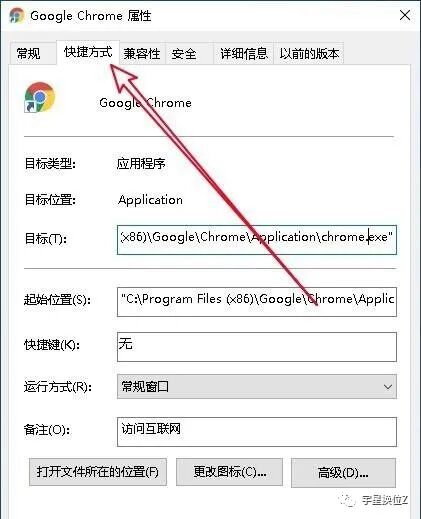This screenshot has height=519, width=421.
Task: Focus the 起始位置(S) input field
Action: pyautogui.click(x=257, y=302)
